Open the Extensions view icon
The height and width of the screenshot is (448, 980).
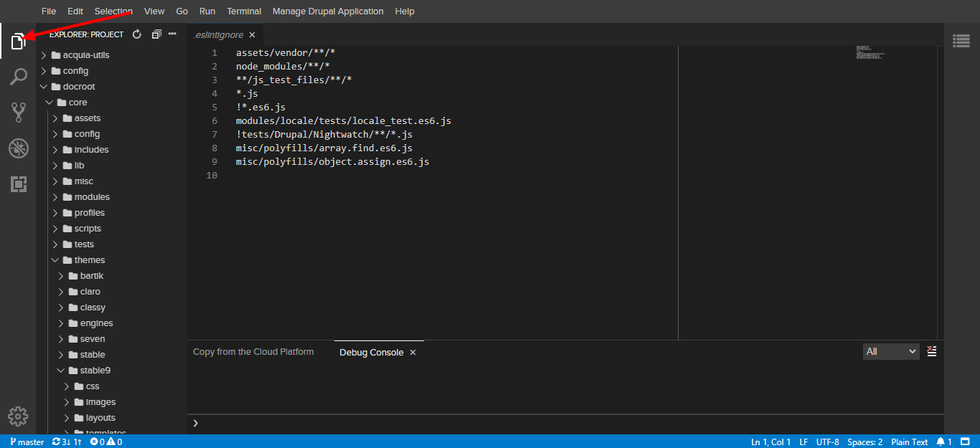pyautogui.click(x=18, y=184)
